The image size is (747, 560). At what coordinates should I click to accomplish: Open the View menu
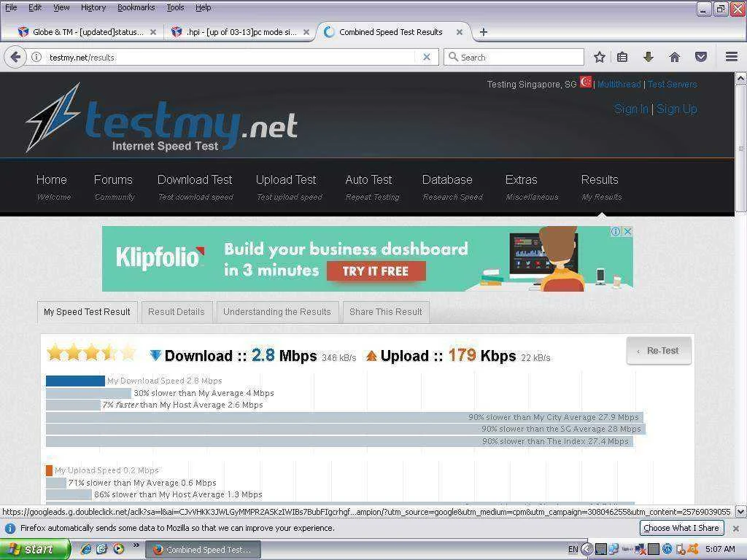click(61, 7)
